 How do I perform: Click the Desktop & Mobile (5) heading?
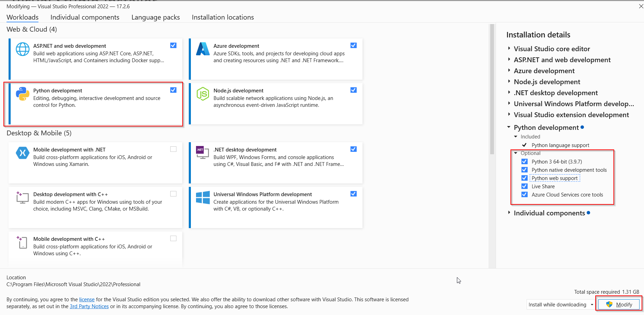tap(39, 133)
